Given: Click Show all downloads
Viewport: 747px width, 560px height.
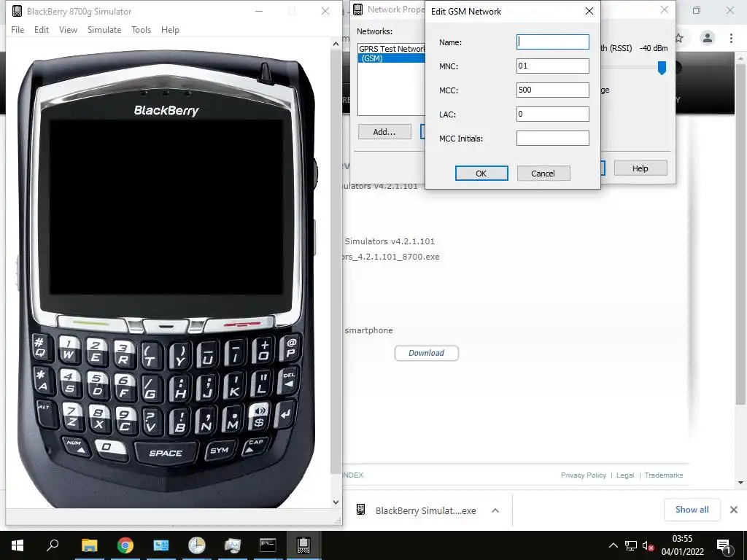Looking at the screenshot, I should [x=692, y=510].
